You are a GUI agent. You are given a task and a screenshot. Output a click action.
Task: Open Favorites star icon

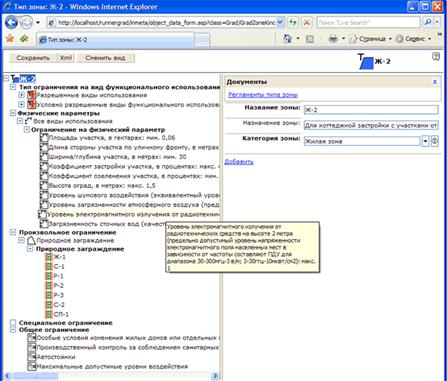point(10,39)
